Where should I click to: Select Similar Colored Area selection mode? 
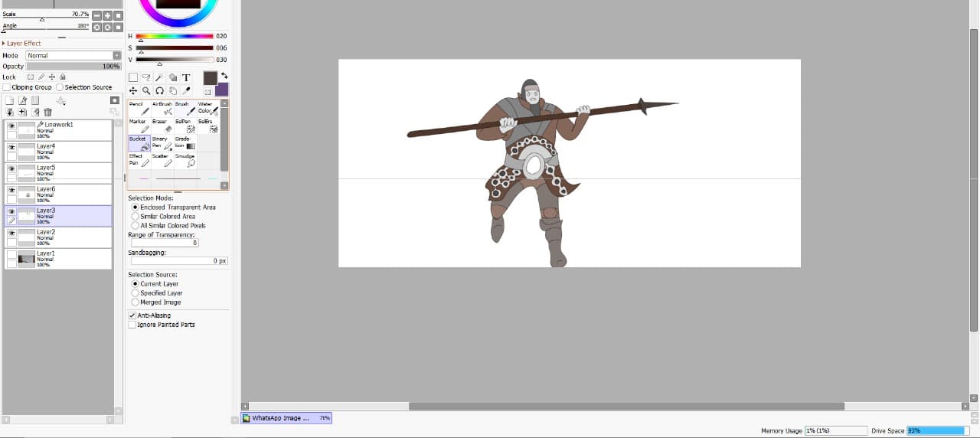[x=136, y=217]
